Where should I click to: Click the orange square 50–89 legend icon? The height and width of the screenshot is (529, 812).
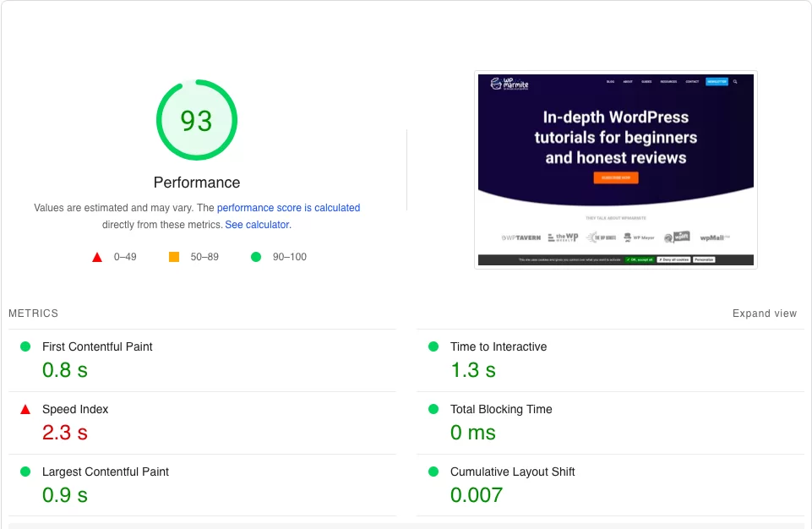[x=174, y=257]
